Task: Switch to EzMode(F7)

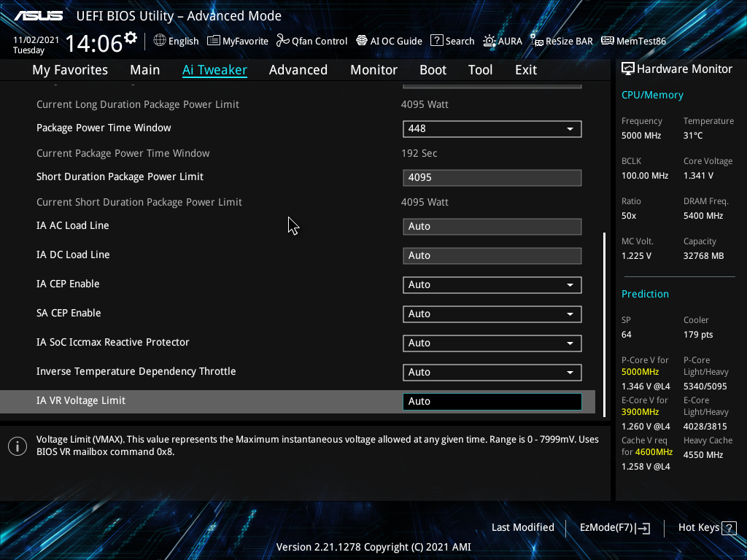Action: [614, 528]
